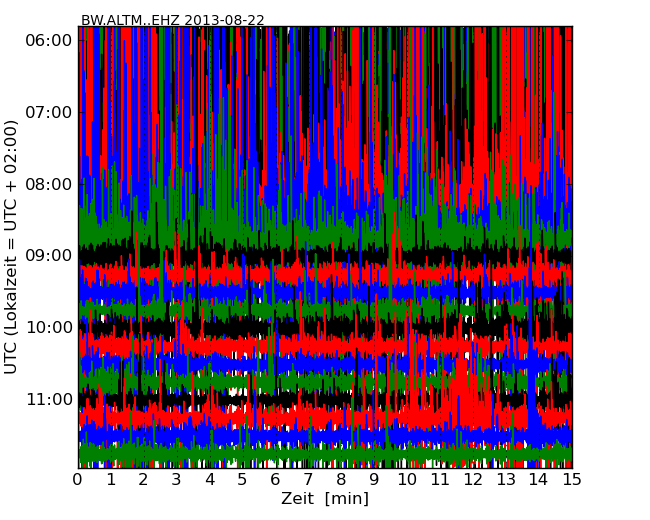Click the Zeit [min] x-axis label

325,498
